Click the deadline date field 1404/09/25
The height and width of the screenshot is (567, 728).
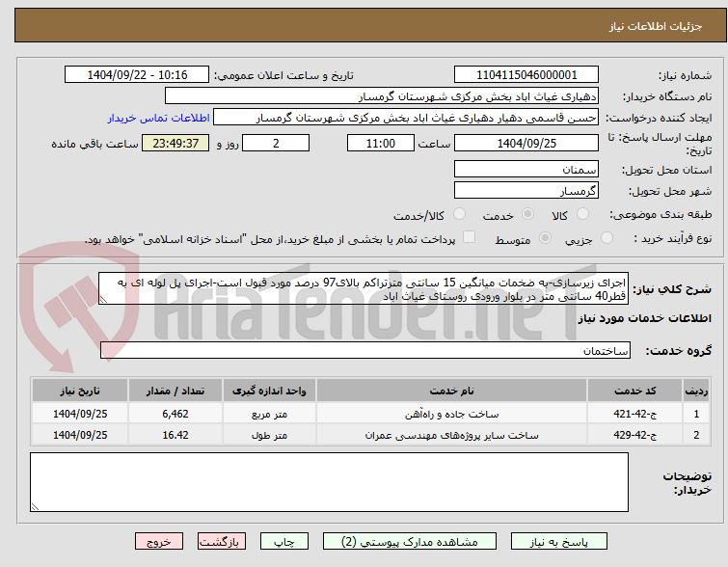(526, 143)
